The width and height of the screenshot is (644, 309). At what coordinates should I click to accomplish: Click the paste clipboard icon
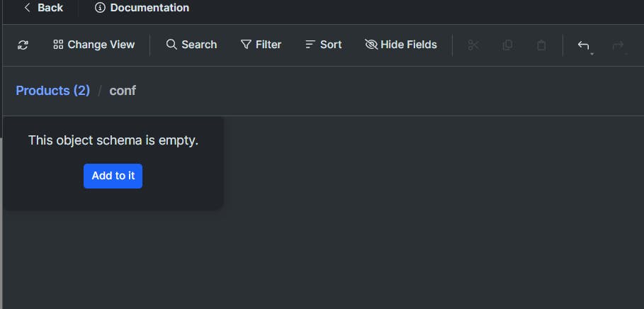point(541,45)
